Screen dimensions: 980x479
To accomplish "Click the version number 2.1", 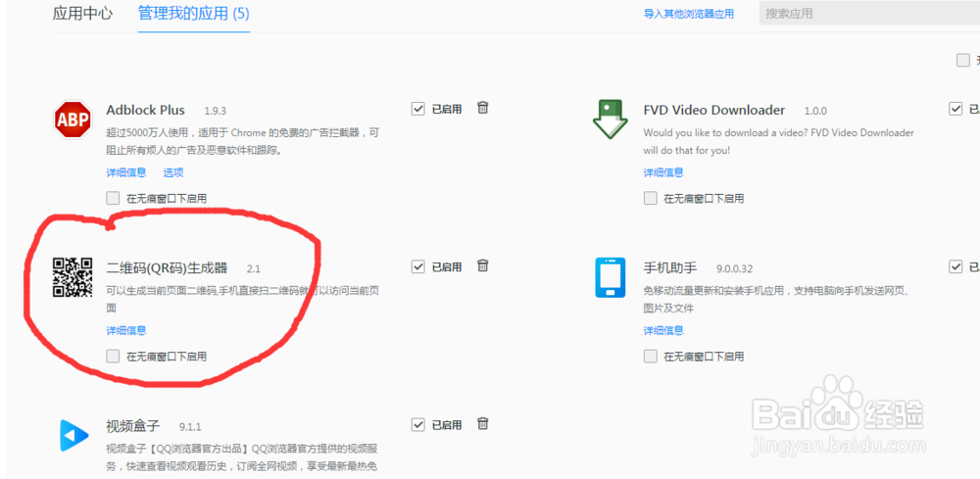I will [253, 269].
